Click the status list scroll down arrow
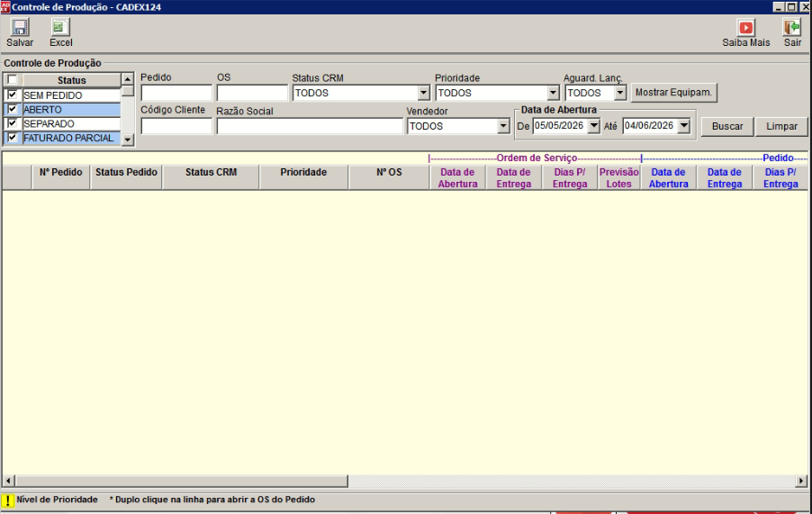Image resolution: width=812 pixels, height=514 pixels. [128, 140]
